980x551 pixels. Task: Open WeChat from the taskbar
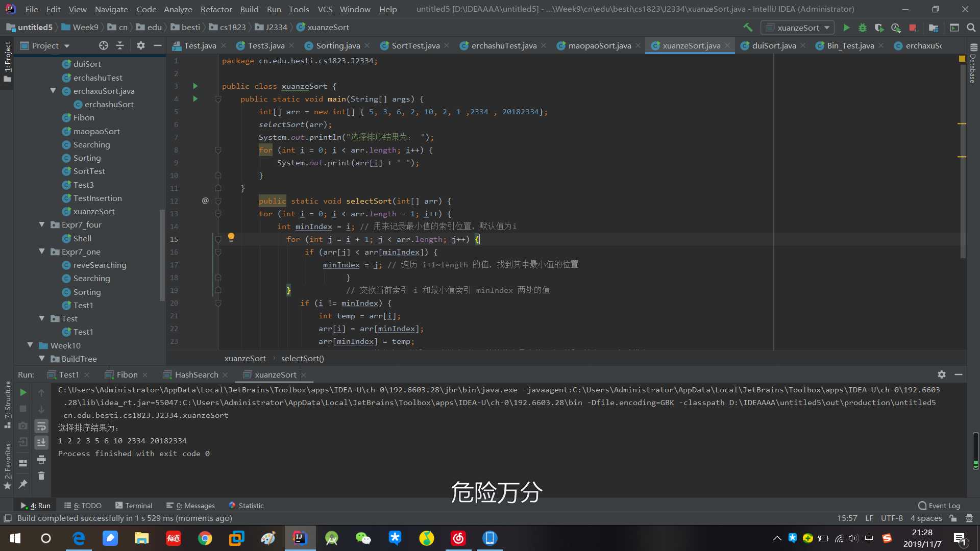tap(363, 538)
